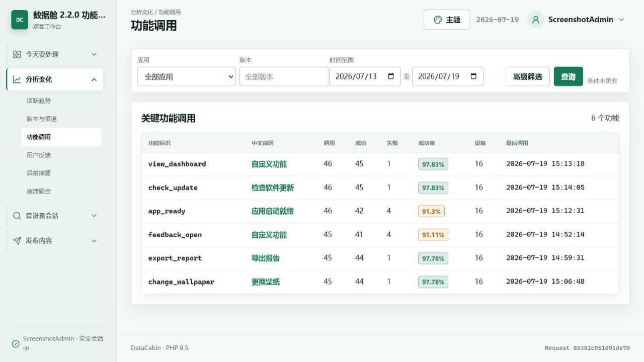Click Request 85382c961d91de70 in footer
This screenshot has height=362, width=644.
click(x=587, y=348)
